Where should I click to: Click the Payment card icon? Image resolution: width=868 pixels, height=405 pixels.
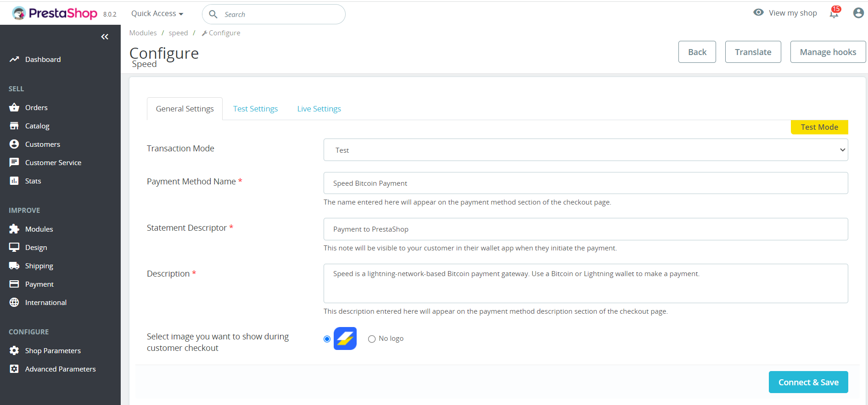click(14, 284)
